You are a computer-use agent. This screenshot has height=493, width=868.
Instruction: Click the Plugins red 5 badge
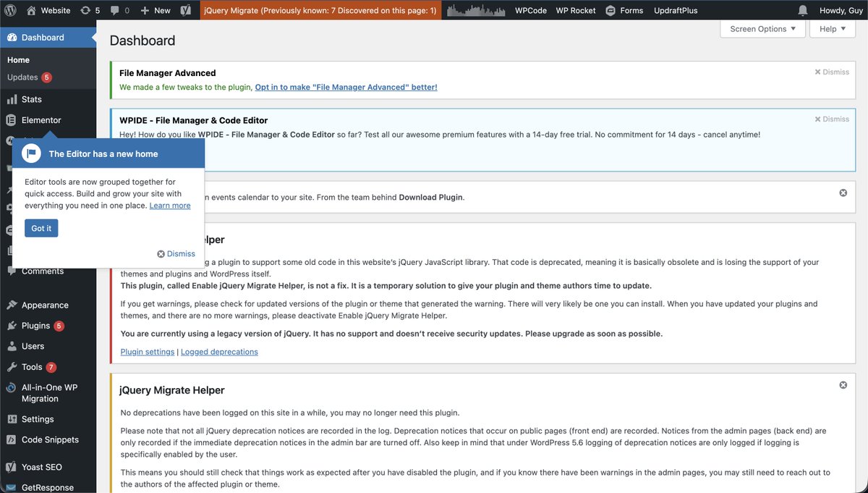[59, 326]
